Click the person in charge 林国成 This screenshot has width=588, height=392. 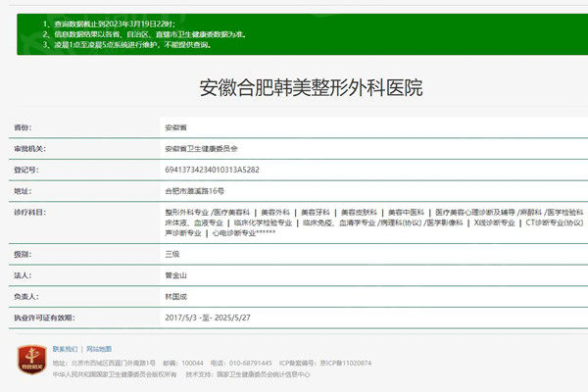click(175, 296)
